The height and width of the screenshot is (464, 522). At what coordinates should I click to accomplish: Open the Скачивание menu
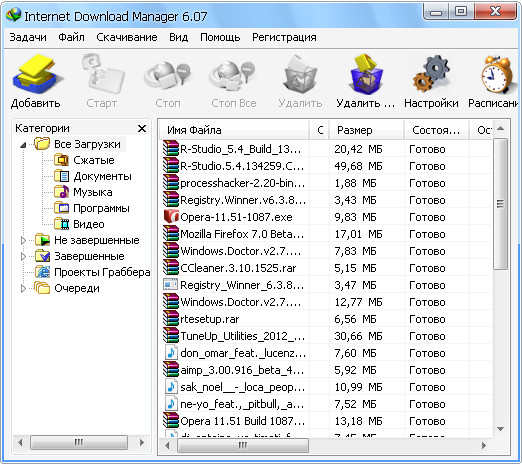127,37
